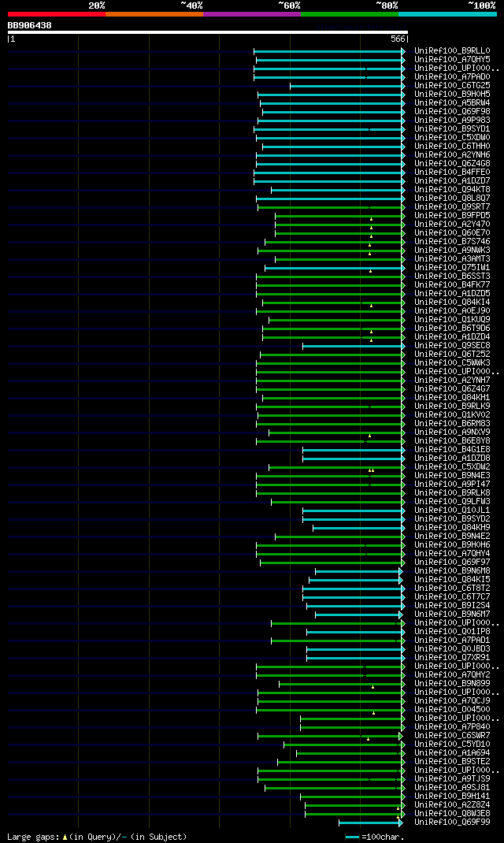Click label UniRef100_Q7XR91
The width and height of the screenshot is (504, 843).
[452, 658]
